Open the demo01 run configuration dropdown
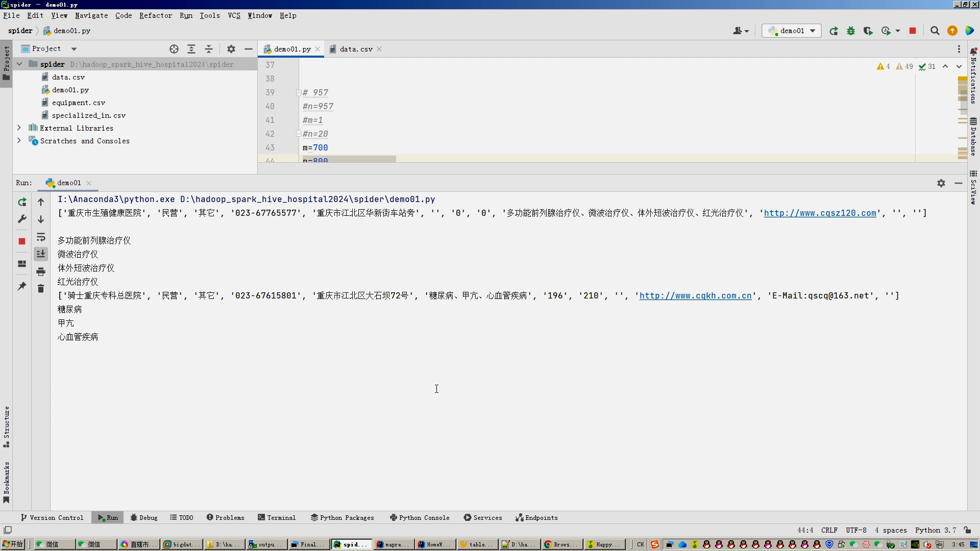The width and height of the screenshot is (980, 551). coord(792,31)
